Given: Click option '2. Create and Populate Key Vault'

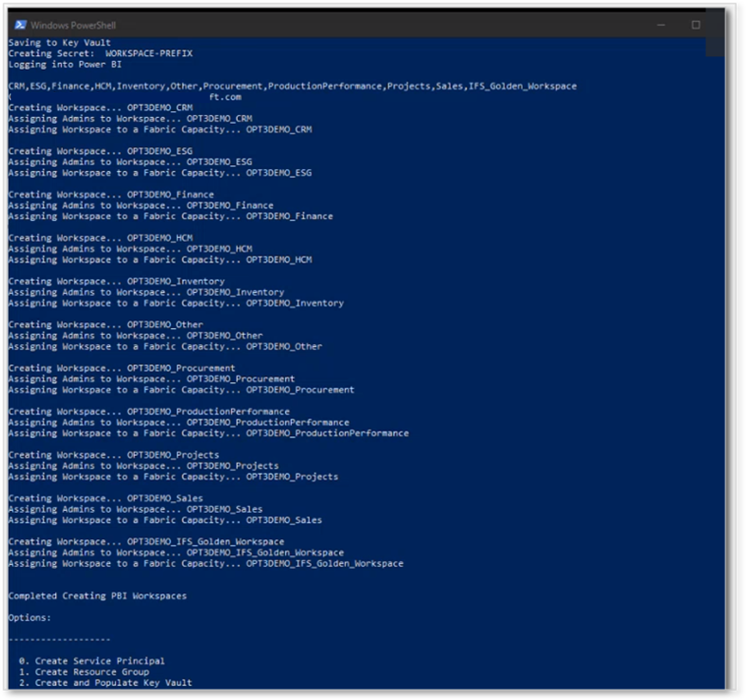Looking at the screenshot, I should click(106, 683).
